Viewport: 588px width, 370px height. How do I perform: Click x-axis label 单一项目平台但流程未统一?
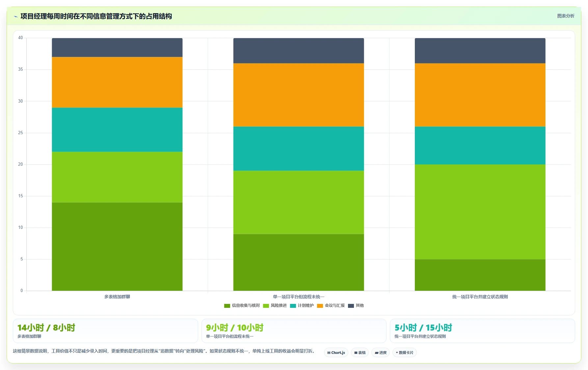[x=299, y=297]
